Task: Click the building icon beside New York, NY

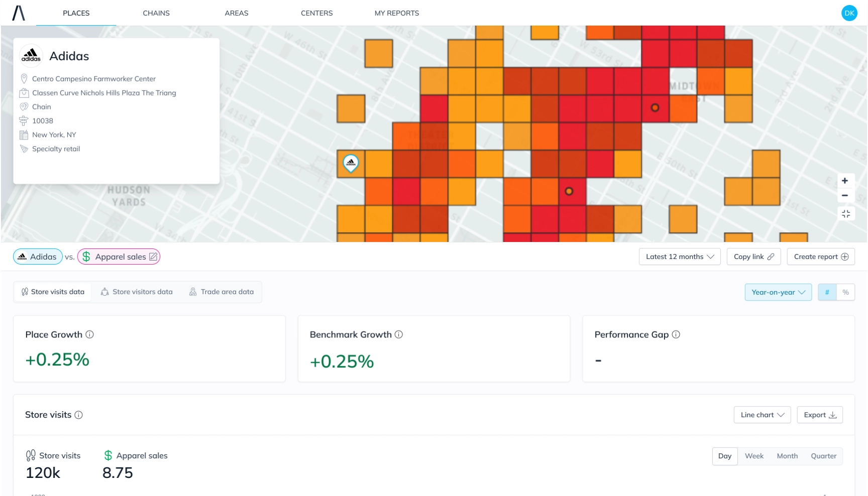Action: point(24,135)
